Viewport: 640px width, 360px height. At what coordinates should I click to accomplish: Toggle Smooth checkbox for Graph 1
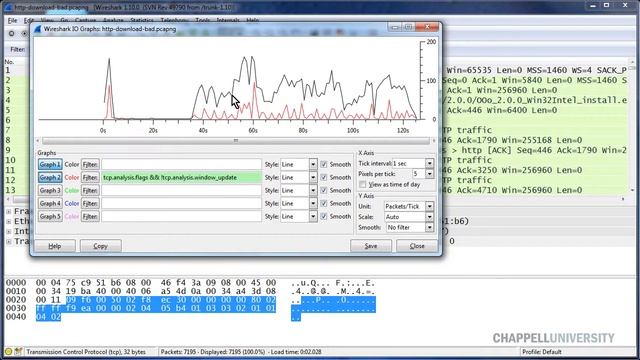(324, 164)
